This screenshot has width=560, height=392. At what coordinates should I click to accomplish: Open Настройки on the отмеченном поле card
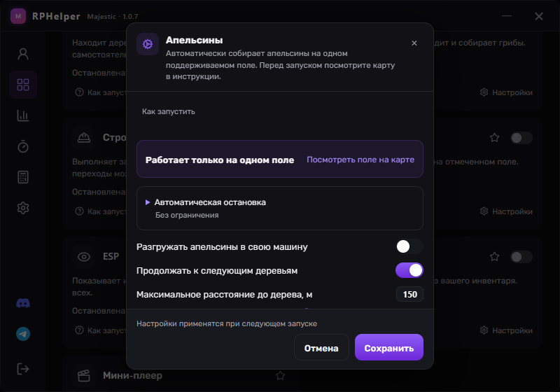pyautogui.click(x=506, y=211)
